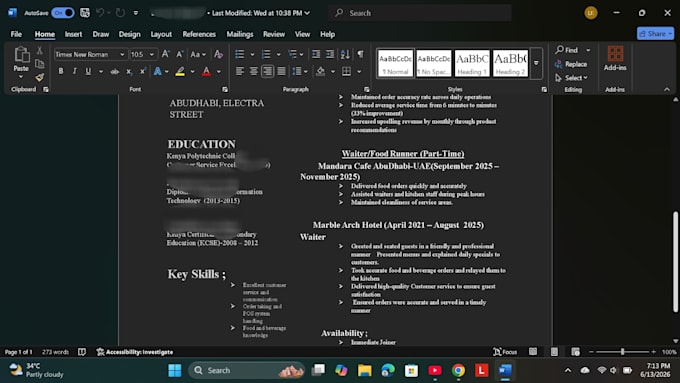
Task: Toggle Underline formatting
Action: (x=88, y=71)
